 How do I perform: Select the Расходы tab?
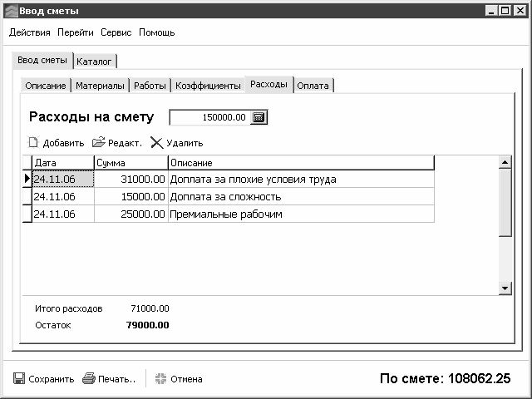[268, 85]
